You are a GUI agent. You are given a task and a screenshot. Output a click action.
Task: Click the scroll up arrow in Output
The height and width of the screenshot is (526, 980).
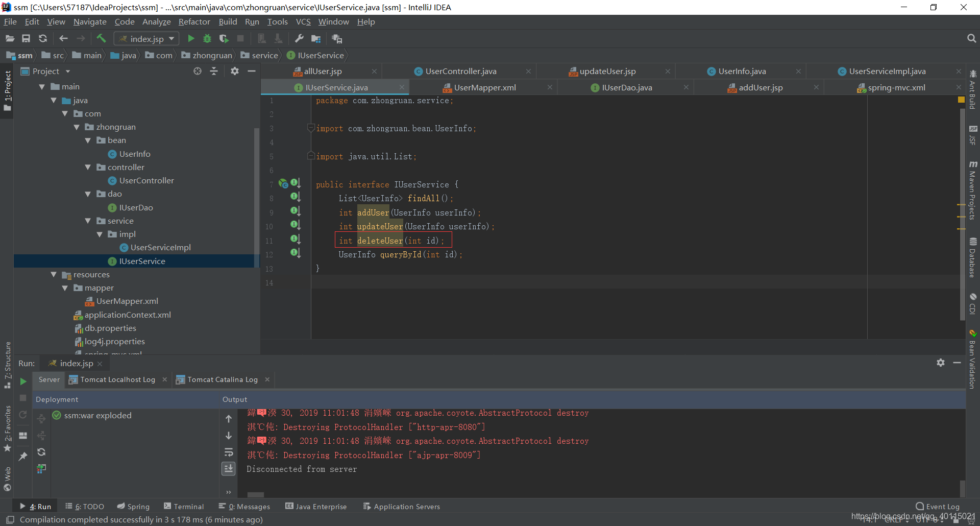(229, 419)
